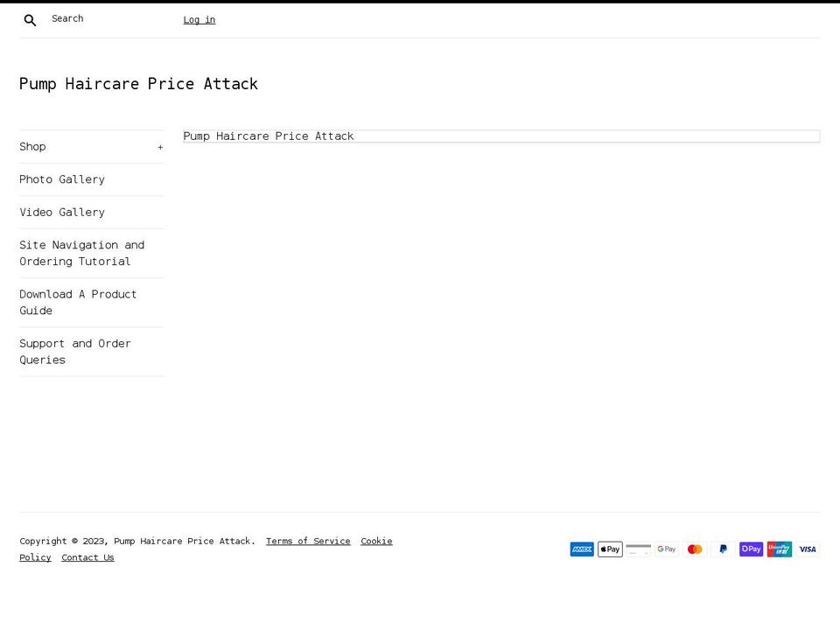Viewport: 840px width, 630px height.
Task: Click the UnionPay payment icon
Action: click(x=780, y=549)
